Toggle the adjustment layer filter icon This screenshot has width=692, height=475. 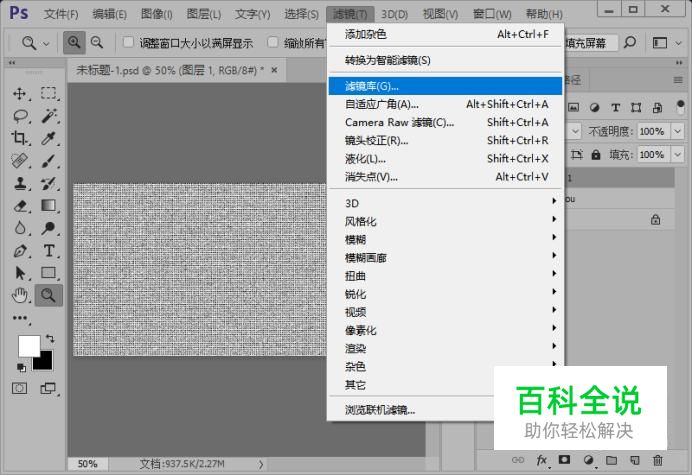594,107
